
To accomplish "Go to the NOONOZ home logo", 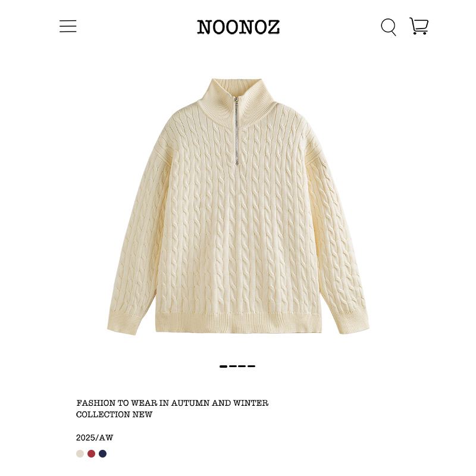I will [239, 27].
